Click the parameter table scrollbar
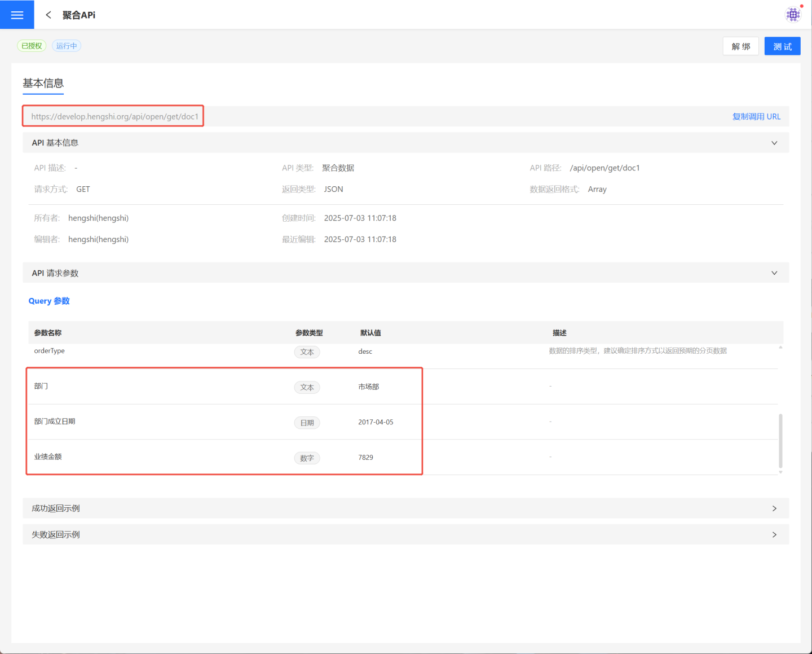This screenshot has width=812, height=654. click(x=780, y=440)
